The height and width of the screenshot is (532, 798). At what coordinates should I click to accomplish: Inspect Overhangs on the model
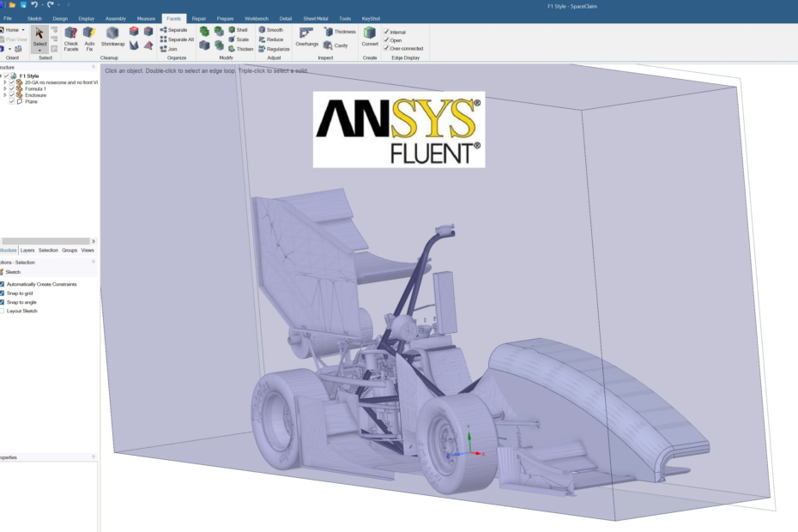tap(306, 37)
